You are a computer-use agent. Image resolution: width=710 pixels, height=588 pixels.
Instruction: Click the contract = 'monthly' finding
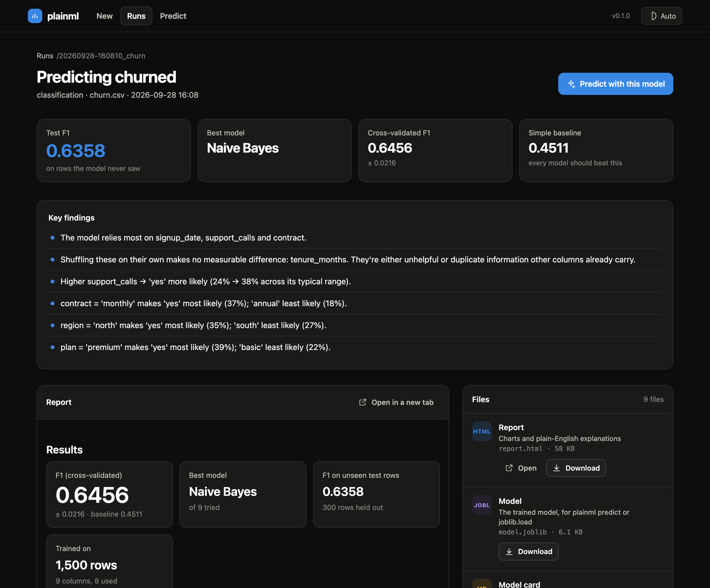tap(204, 304)
